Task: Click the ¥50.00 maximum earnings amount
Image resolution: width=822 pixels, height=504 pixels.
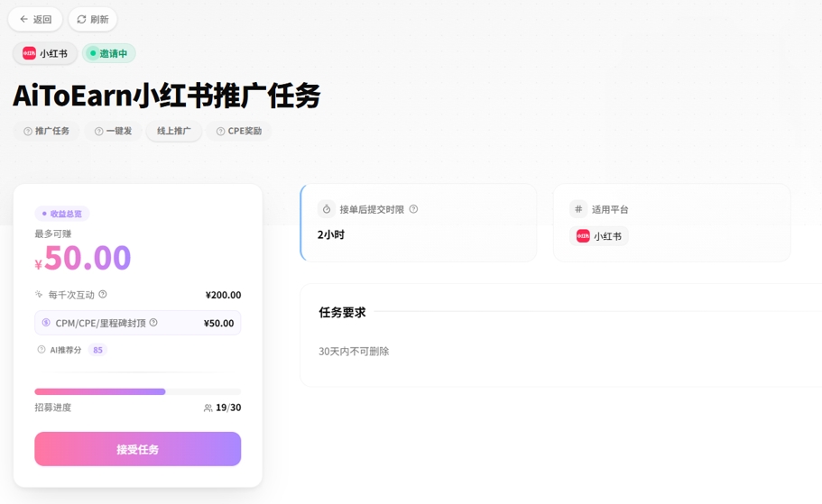Action: click(x=83, y=258)
